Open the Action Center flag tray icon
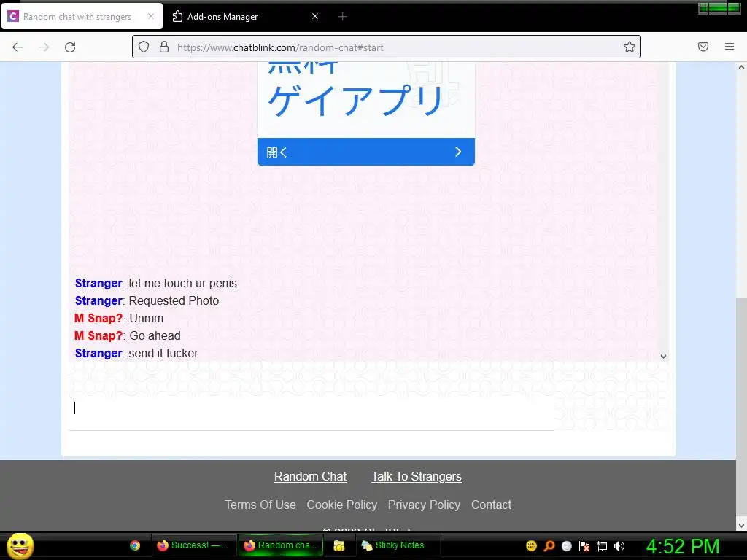This screenshot has width=747, height=560. pyautogui.click(x=584, y=546)
